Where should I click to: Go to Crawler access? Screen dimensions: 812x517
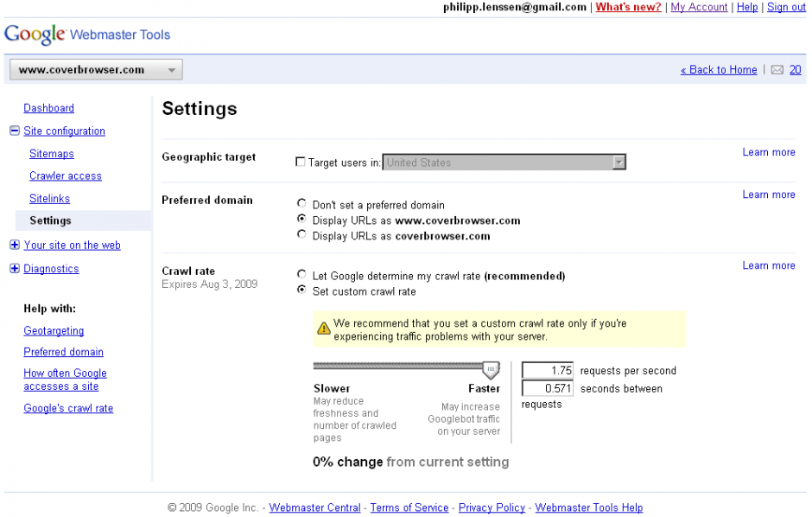click(66, 176)
